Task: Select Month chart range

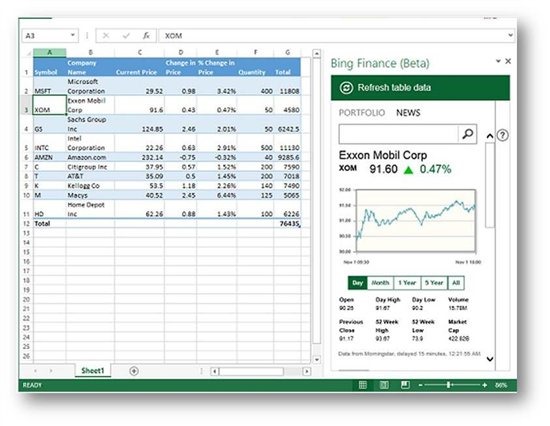Action: coord(380,283)
